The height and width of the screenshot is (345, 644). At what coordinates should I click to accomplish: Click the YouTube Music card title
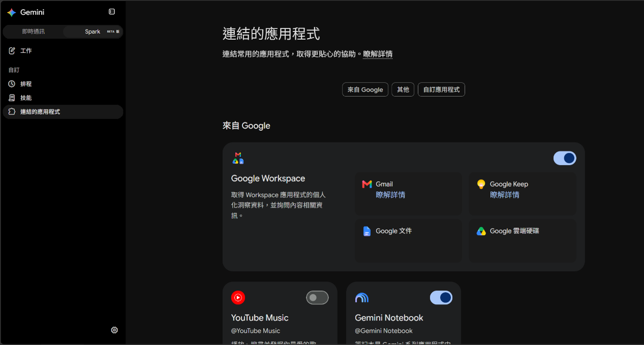260,318
